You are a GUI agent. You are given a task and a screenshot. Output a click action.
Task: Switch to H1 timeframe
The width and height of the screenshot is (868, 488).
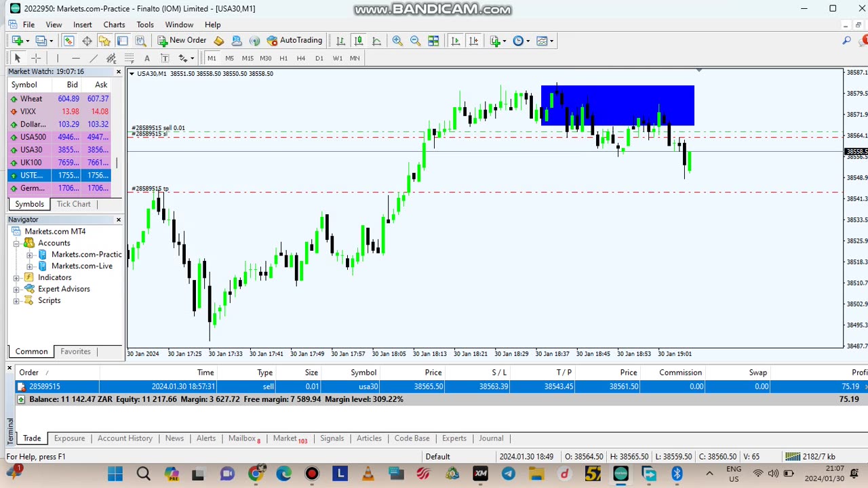[283, 58]
